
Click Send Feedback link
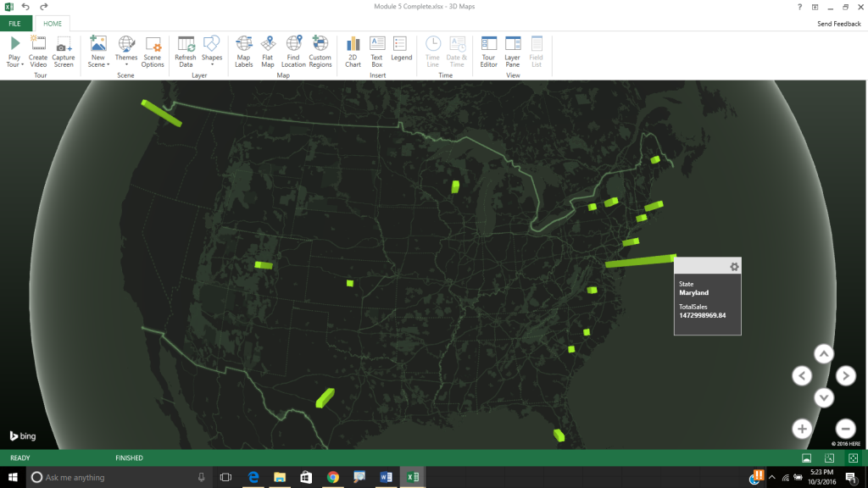click(x=838, y=24)
